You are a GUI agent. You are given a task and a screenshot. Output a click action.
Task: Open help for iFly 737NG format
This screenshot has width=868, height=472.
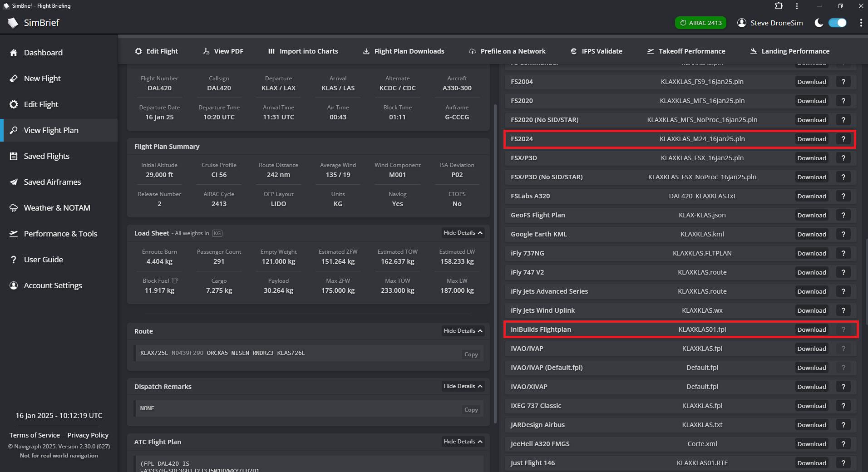(843, 253)
